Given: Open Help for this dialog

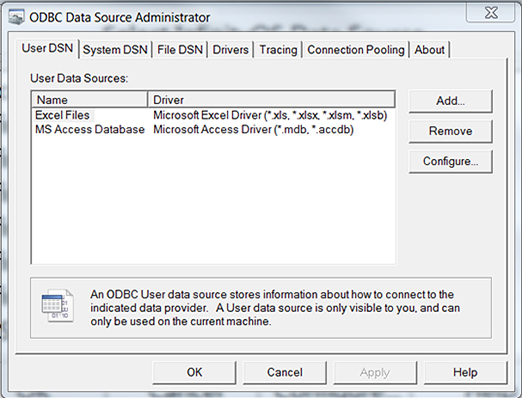Looking at the screenshot, I should pos(465,372).
